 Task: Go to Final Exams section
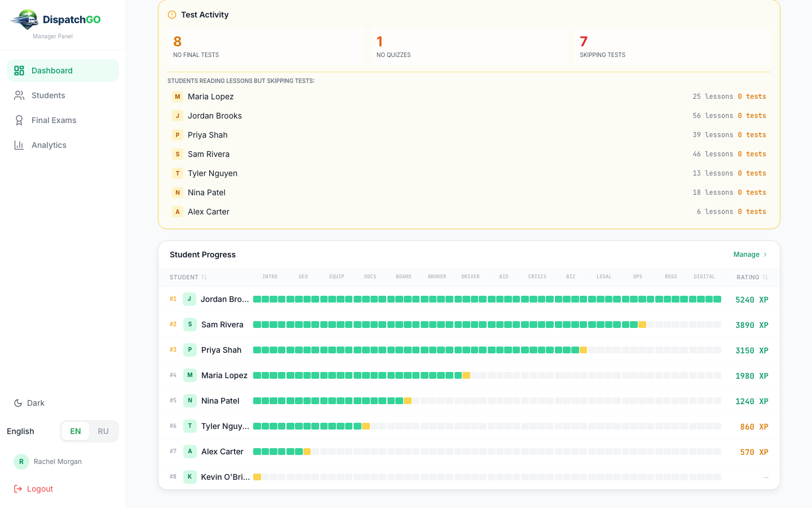pyautogui.click(x=63, y=120)
